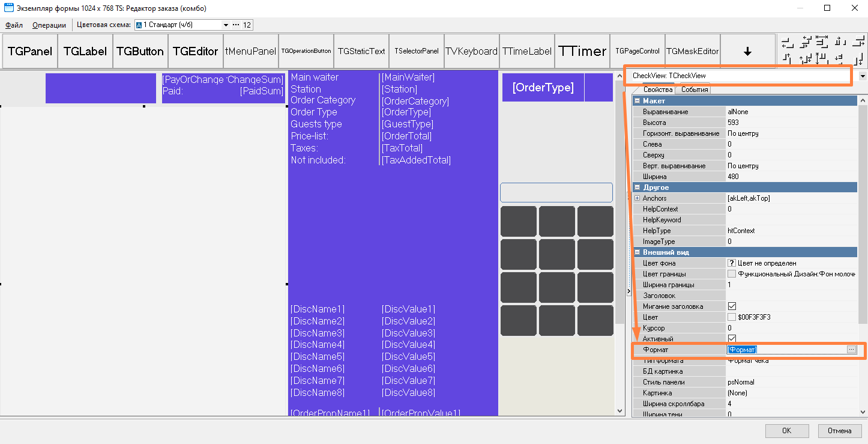Image resolution: width=868 pixels, height=444 pixels.
Task: Click the equalize-height icon with vertical double arrow
Action: (822, 58)
